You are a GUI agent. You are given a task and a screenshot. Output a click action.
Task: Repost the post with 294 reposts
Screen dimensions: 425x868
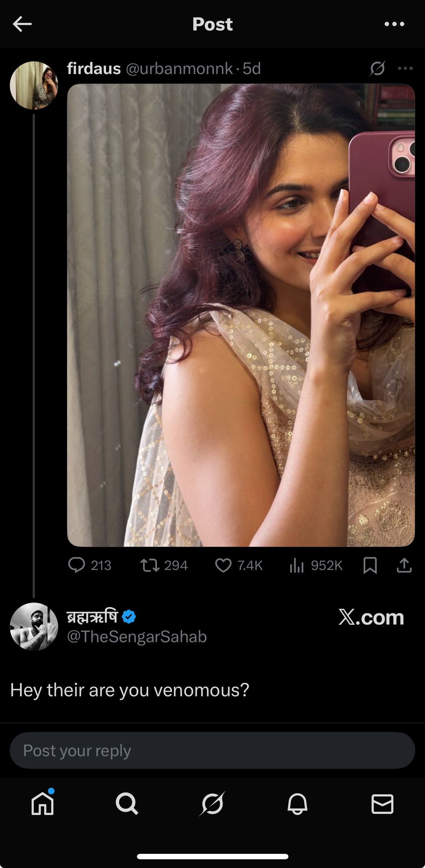coord(150,565)
